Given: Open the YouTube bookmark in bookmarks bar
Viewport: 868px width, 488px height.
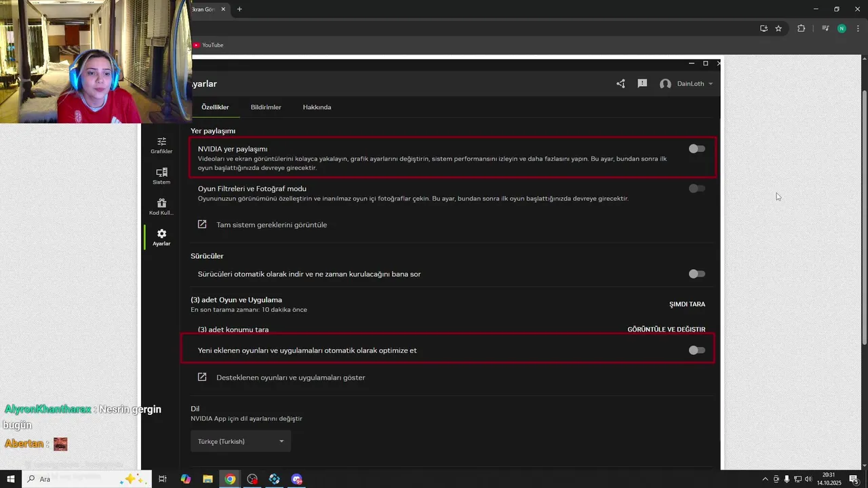Looking at the screenshot, I should (208, 45).
